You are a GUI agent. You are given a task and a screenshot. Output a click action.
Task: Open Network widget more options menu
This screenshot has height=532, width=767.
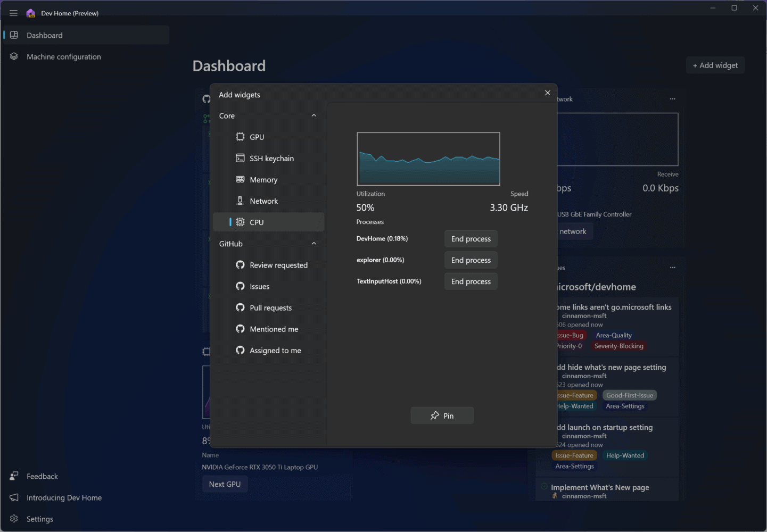[x=673, y=99]
